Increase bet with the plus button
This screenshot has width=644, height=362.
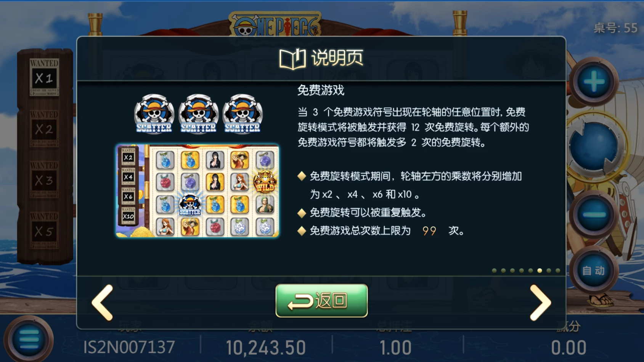(594, 82)
